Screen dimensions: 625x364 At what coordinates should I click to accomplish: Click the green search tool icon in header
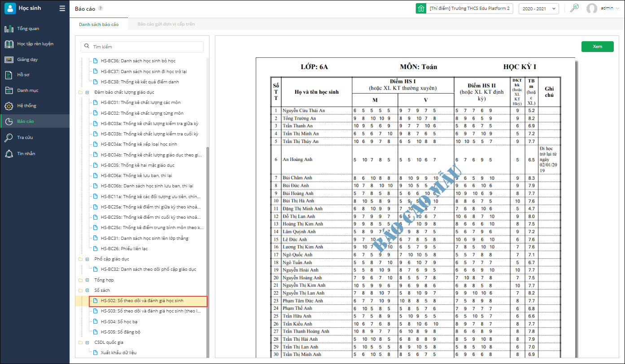coord(574,8)
